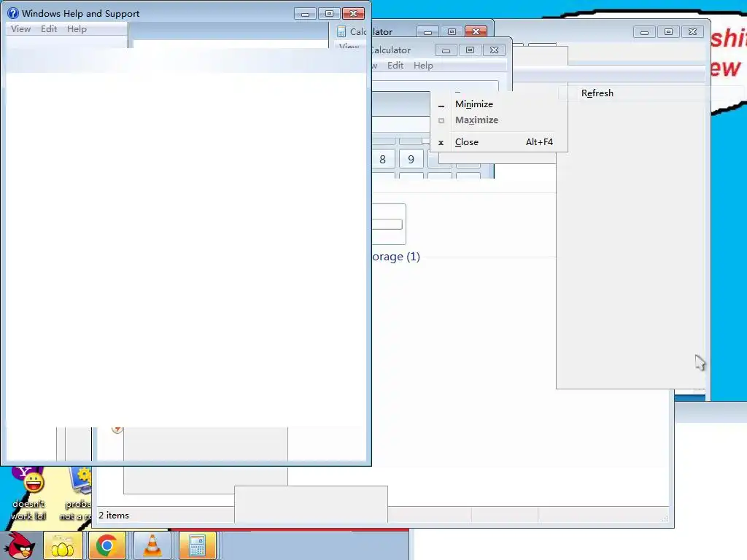Viewport: 747px width, 560px height.
Task: Open the 'doesn't work lol' desktop icon
Action: [x=28, y=495]
